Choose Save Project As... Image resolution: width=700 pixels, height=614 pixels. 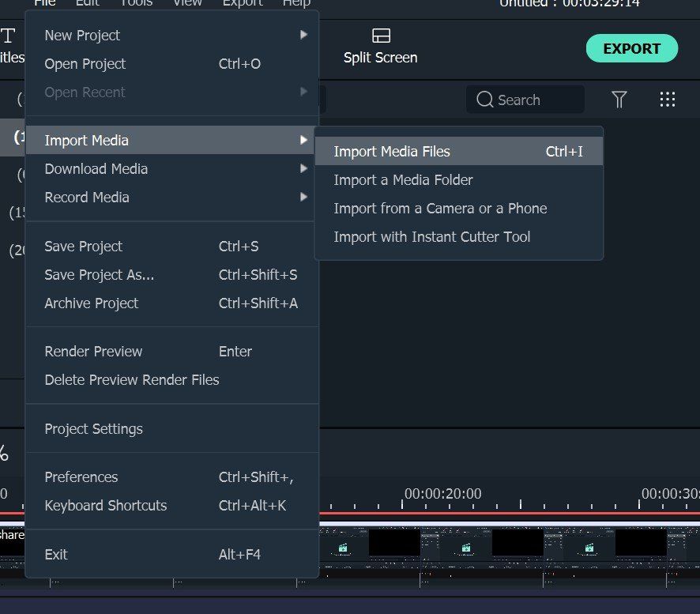coord(172,275)
